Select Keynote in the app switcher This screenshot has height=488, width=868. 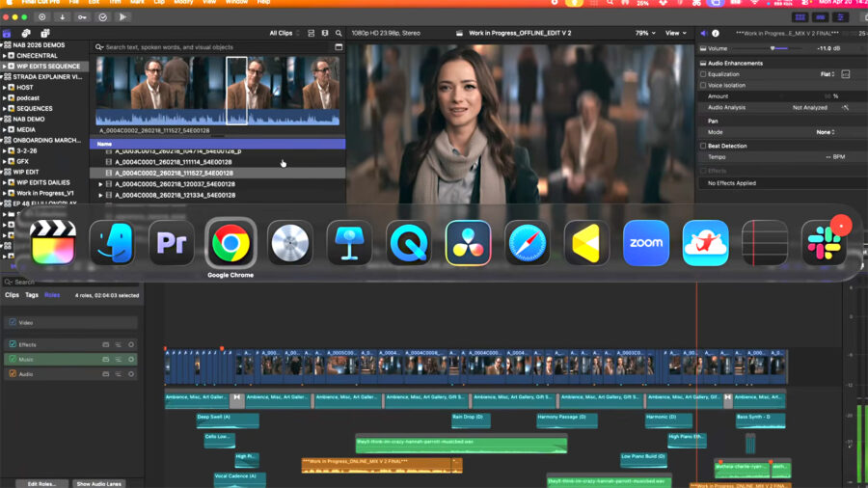[349, 243]
